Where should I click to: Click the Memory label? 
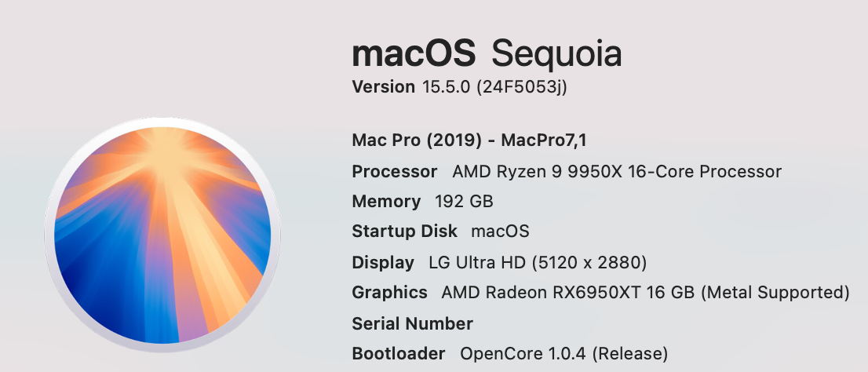(x=386, y=201)
